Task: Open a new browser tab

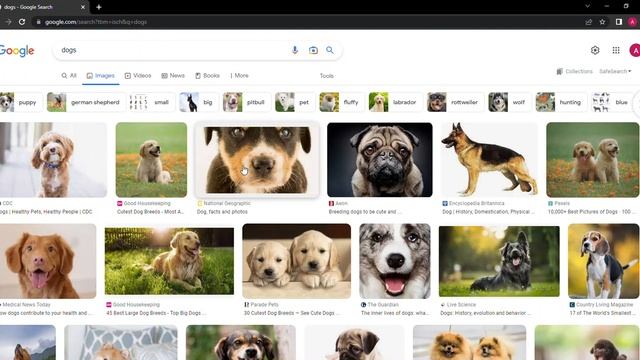Action: tap(99, 7)
